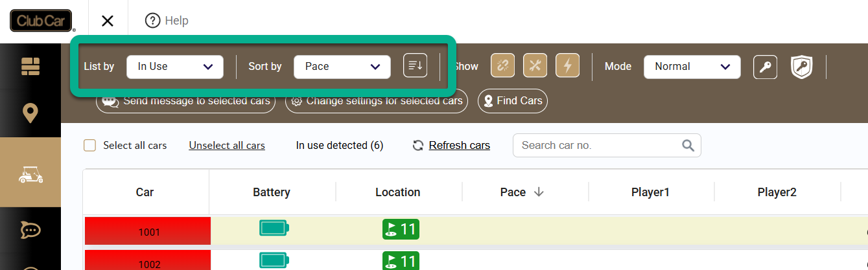
Task: Click Send message to selected cars
Action: tap(185, 101)
